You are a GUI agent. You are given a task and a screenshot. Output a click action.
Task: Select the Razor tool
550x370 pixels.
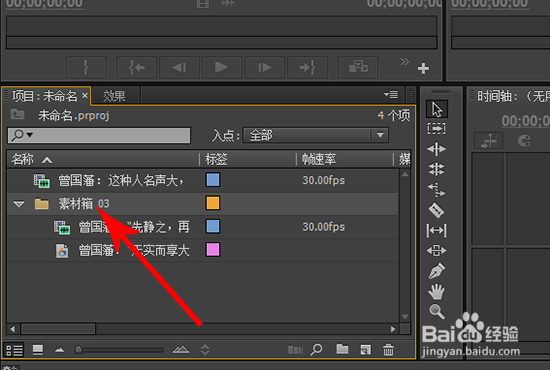(437, 210)
